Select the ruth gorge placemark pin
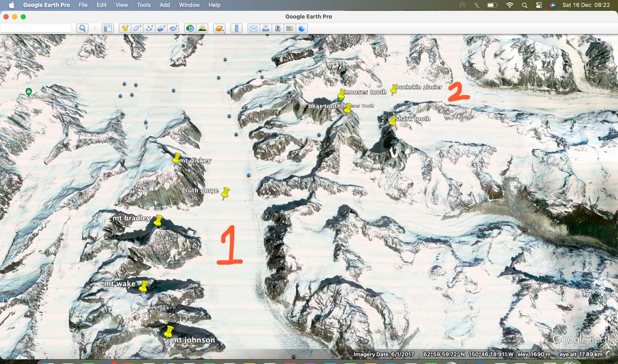 pyautogui.click(x=226, y=193)
